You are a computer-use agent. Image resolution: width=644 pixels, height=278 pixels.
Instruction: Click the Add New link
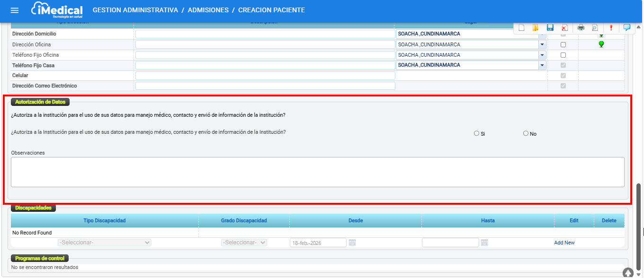(x=564, y=243)
